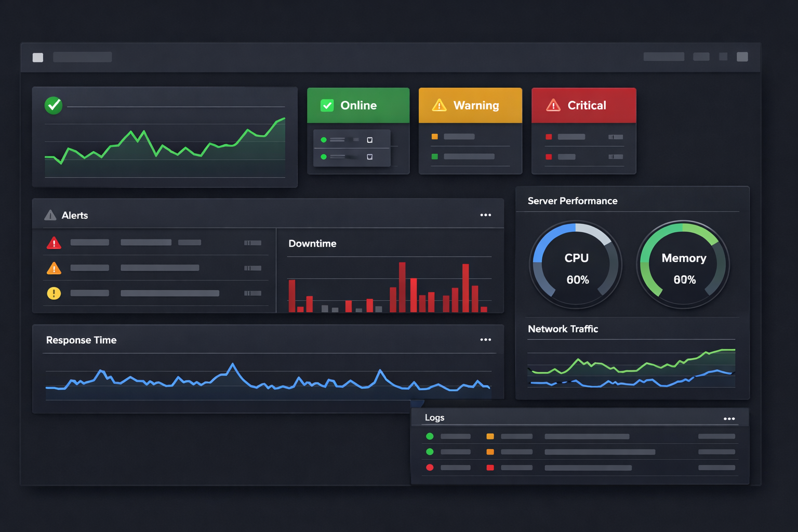The image size is (798, 532).
Task: Click the orange warning icon in the Alerts panel
Action: coord(54,268)
